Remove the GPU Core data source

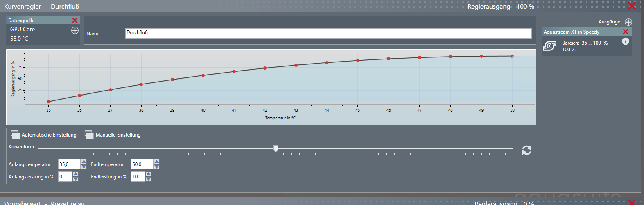coord(75,20)
